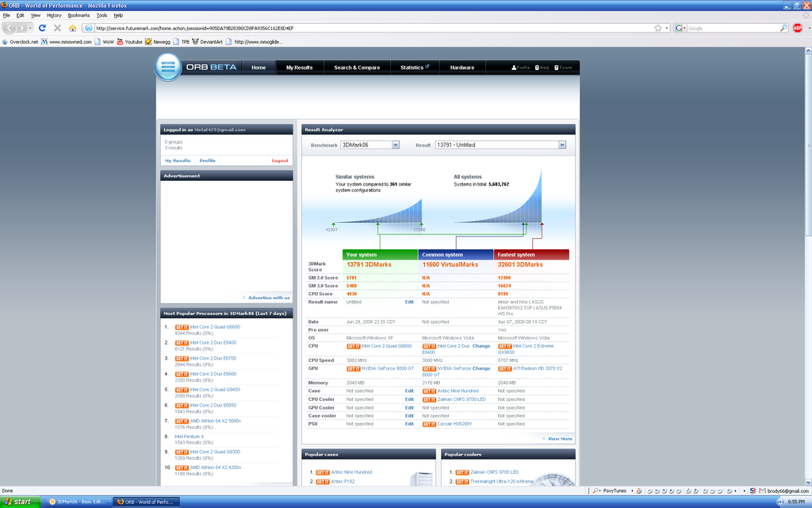This screenshot has width=812, height=508.
Task: Click the Advertise with us link
Action: pyautogui.click(x=269, y=298)
